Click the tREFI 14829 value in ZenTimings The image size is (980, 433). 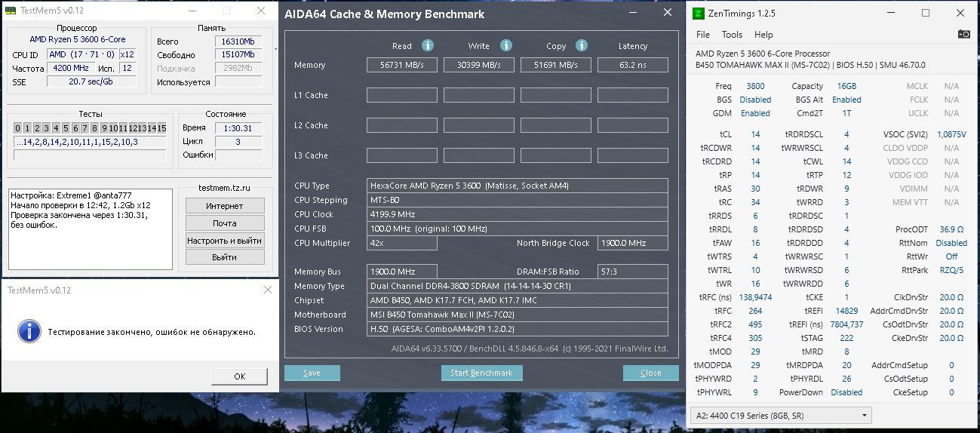pos(846,311)
